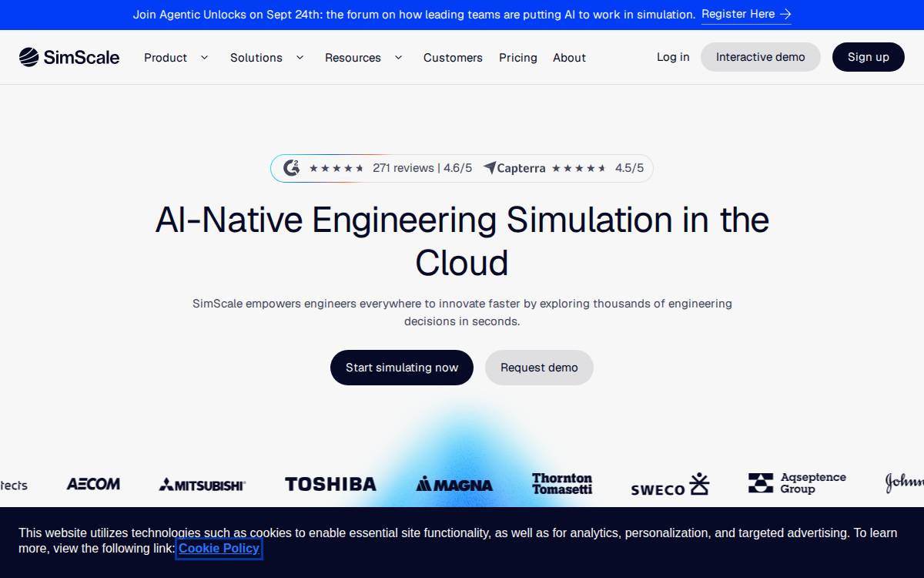Click the Log in link
This screenshot has width=924, height=578.
[x=673, y=57]
